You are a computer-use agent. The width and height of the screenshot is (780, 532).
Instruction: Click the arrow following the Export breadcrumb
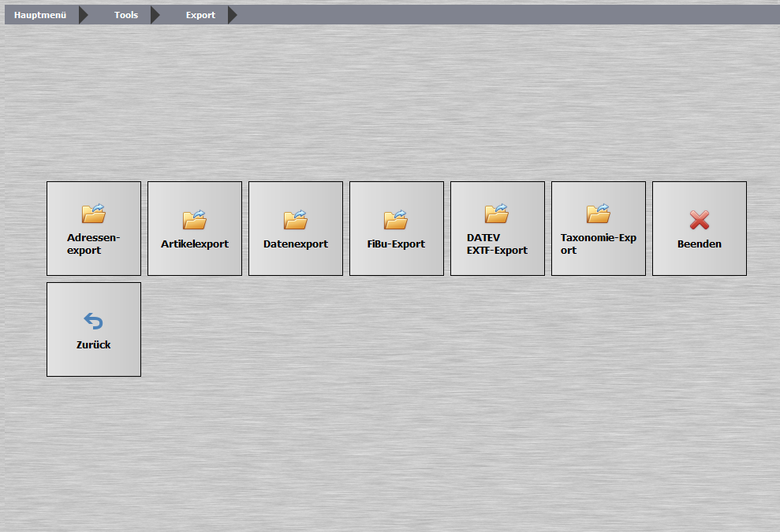233,15
